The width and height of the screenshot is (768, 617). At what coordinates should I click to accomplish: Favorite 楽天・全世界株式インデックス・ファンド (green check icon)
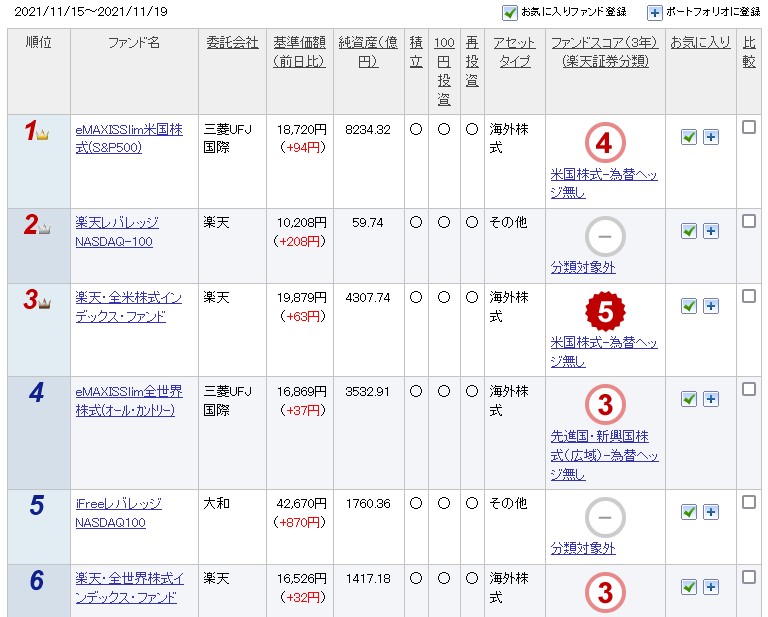tap(689, 587)
